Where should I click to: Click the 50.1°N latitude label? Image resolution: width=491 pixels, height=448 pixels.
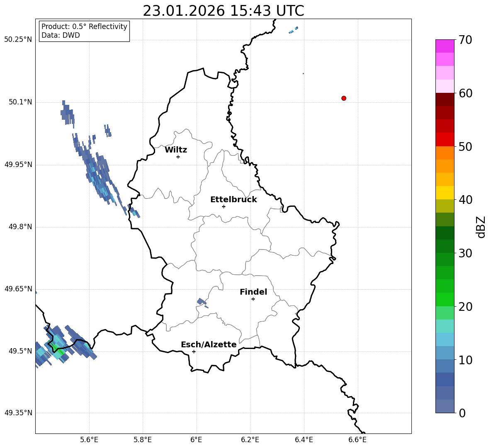click(x=20, y=102)
